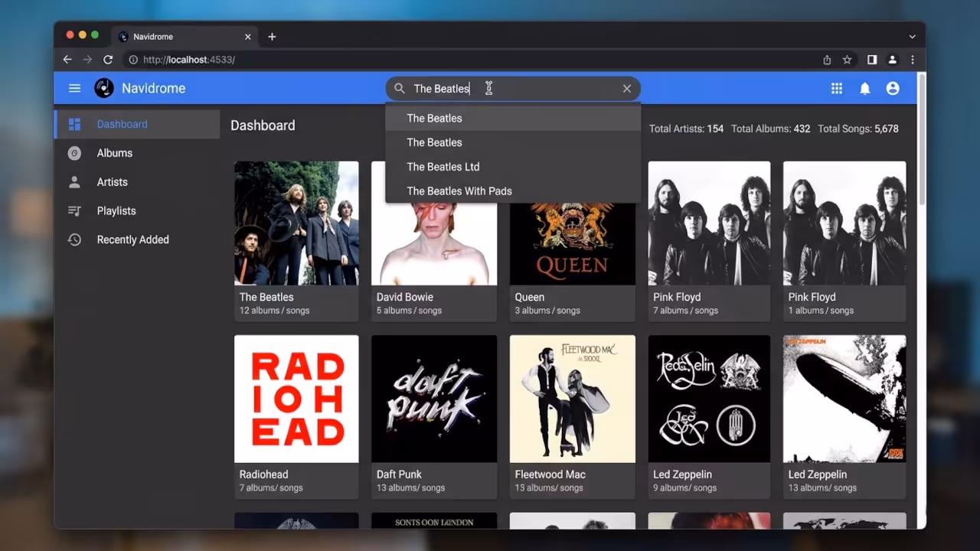Click the Artists person icon

(74, 182)
